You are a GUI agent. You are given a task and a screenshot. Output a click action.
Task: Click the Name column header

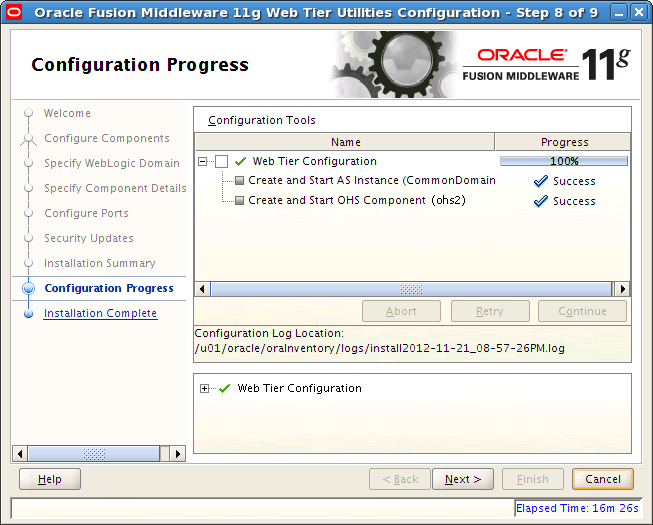tap(345, 142)
